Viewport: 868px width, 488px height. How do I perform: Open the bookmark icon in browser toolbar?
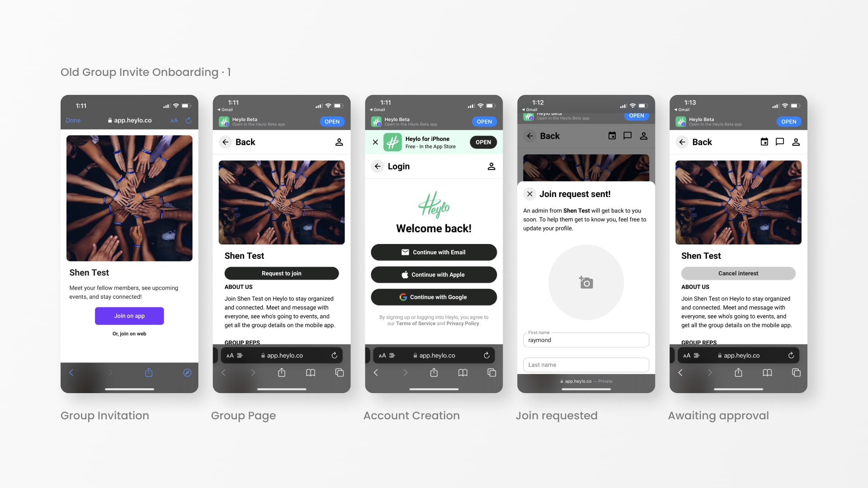point(311,372)
